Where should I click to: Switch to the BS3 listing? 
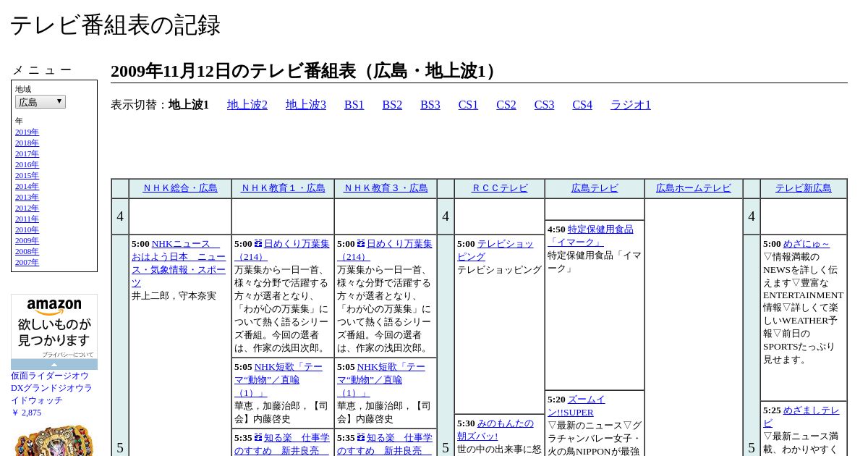pyautogui.click(x=430, y=105)
